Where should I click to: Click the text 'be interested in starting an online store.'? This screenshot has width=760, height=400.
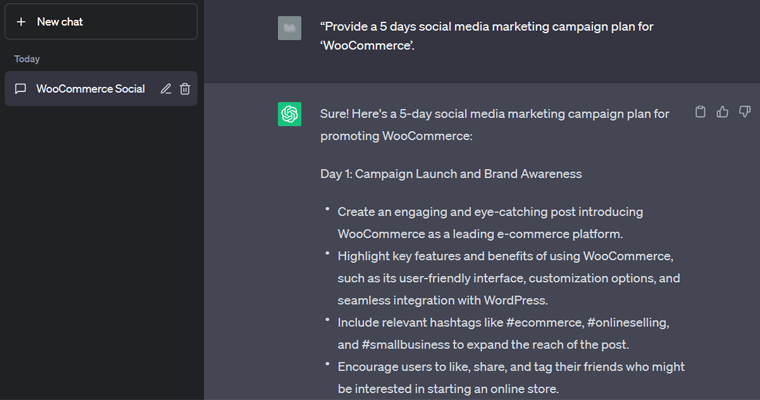448,389
